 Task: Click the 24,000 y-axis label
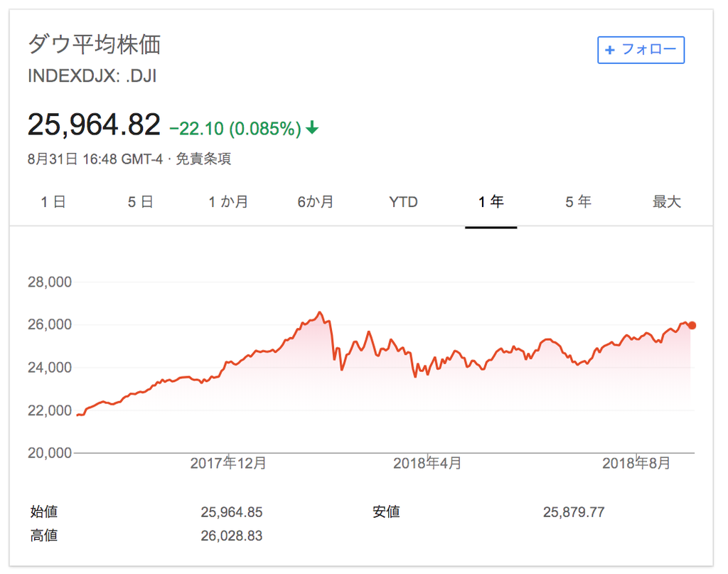pos(50,367)
